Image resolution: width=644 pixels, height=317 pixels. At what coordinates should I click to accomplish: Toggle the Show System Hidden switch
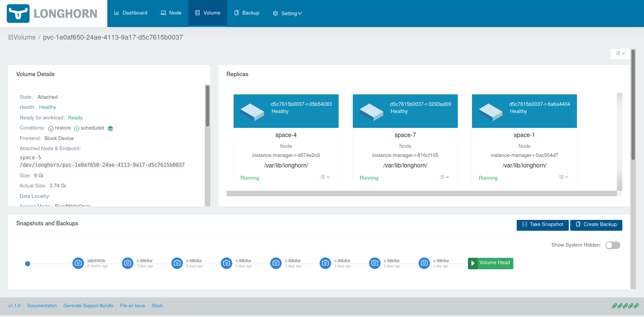click(613, 245)
